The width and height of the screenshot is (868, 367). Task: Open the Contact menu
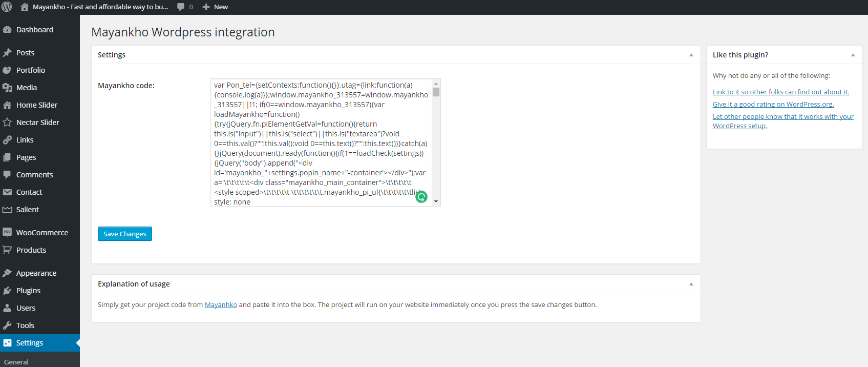40,192
